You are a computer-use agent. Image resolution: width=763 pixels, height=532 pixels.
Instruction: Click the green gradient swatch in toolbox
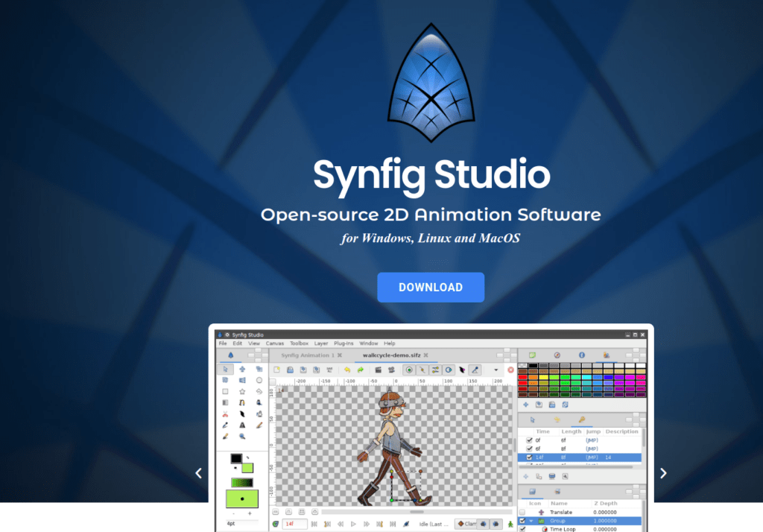tap(242, 482)
